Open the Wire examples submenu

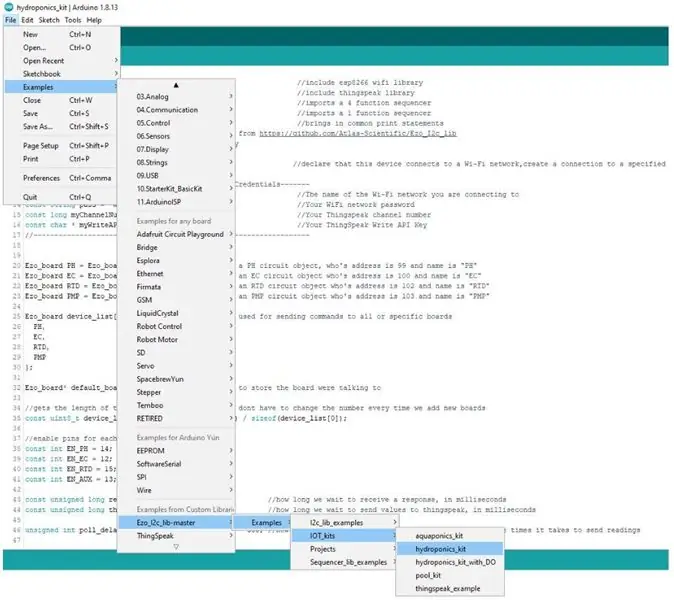pos(177,490)
